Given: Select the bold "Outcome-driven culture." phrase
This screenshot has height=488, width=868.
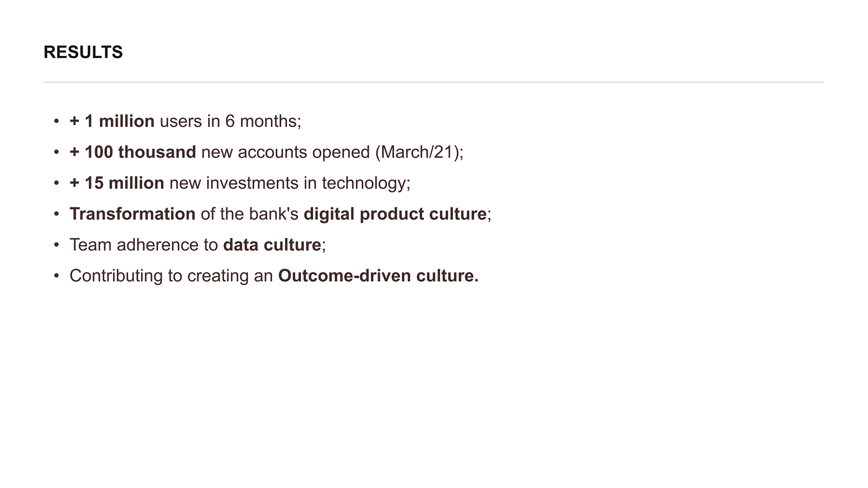Looking at the screenshot, I should click(x=378, y=276).
